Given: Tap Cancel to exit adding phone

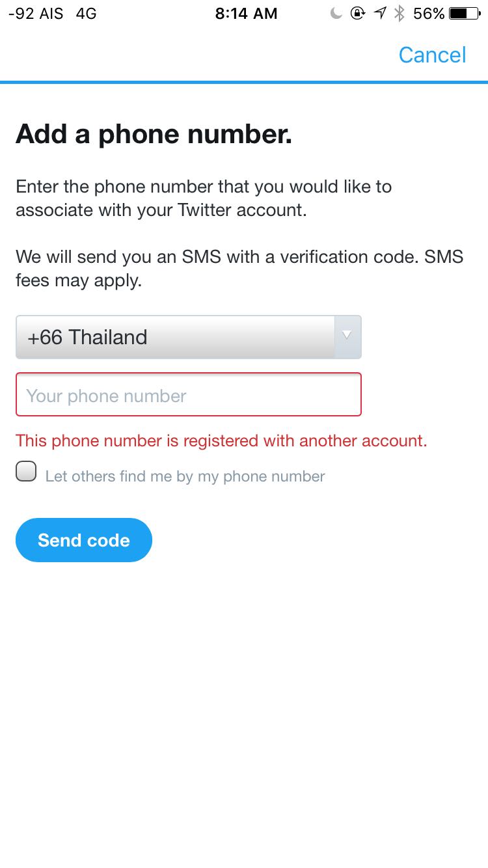Looking at the screenshot, I should [432, 55].
